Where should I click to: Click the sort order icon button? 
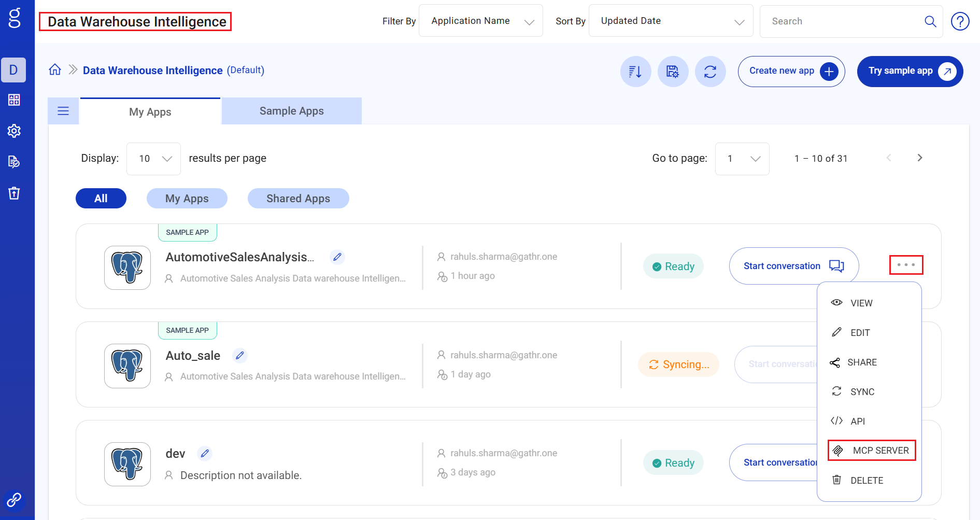635,72
